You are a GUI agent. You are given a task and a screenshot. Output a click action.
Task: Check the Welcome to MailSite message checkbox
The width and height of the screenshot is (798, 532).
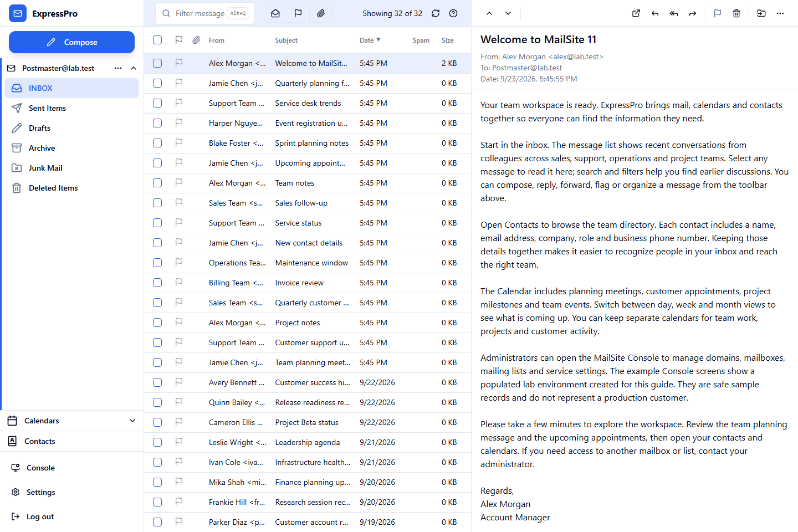pos(157,63)
